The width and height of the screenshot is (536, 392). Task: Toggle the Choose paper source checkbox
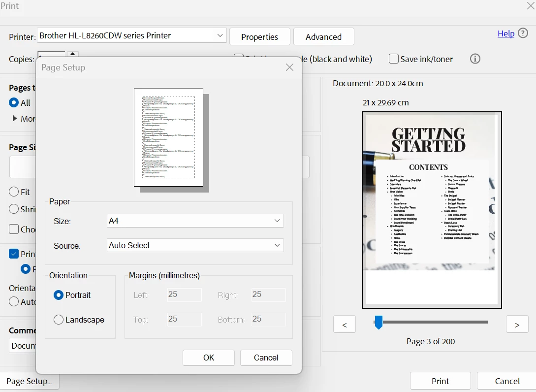coord(14,229)
